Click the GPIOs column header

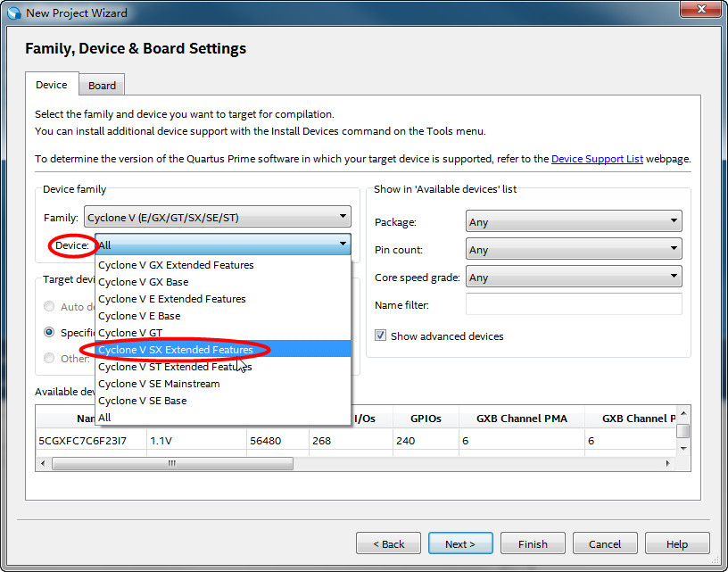(x=426, y=419)
